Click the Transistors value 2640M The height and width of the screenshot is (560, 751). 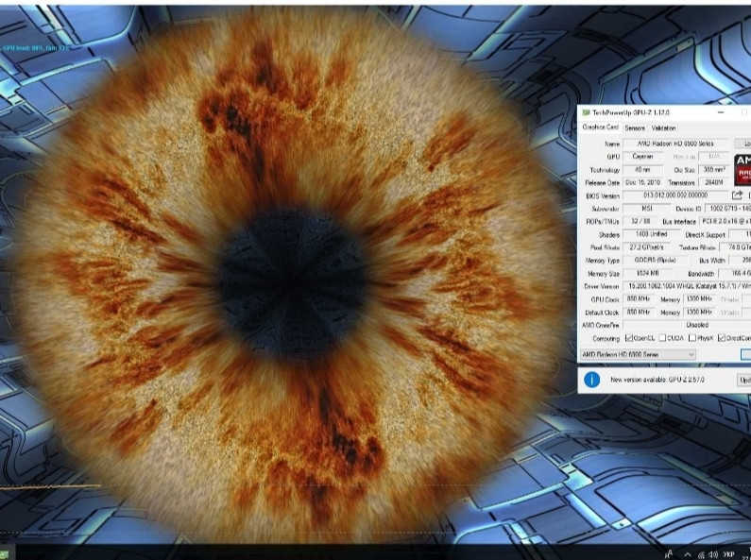[x=713, y=182]
